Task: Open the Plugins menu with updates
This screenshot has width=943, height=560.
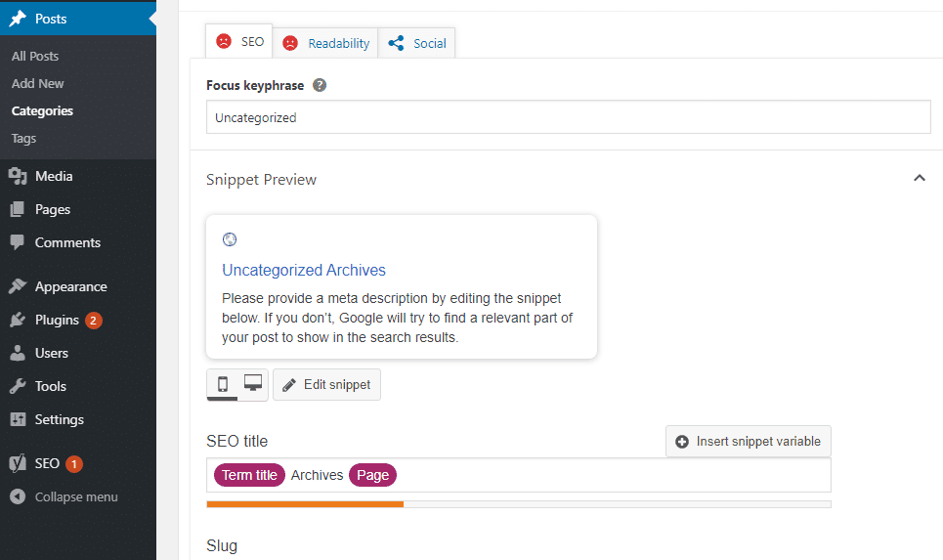Action: [57, 320]
